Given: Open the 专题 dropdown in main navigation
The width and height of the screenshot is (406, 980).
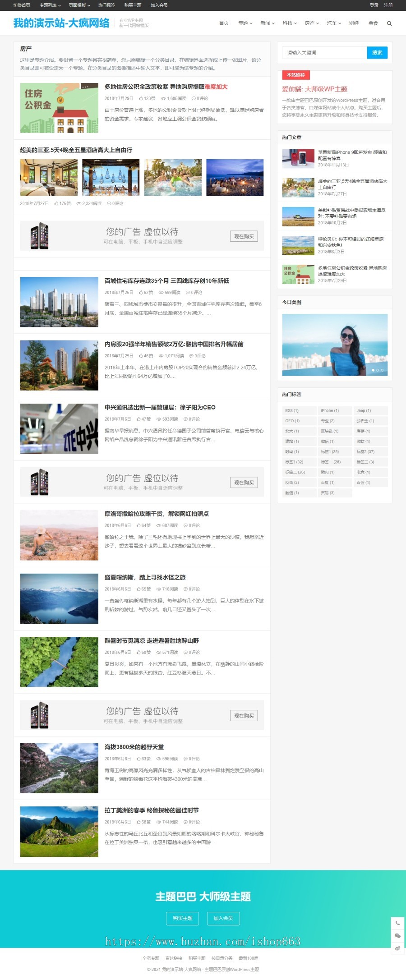Looking at the screenshot, I should pyautogui.click(x=245, y=23).
